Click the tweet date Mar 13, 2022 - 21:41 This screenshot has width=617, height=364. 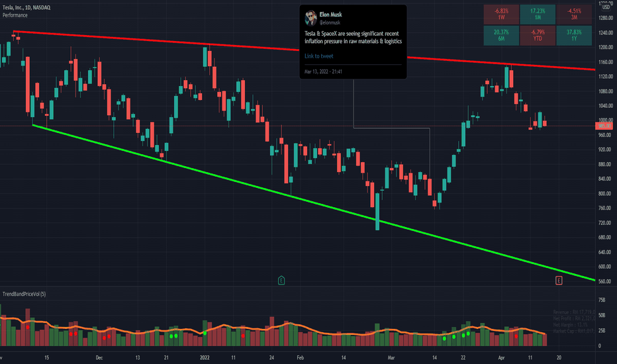pos(323,71)
